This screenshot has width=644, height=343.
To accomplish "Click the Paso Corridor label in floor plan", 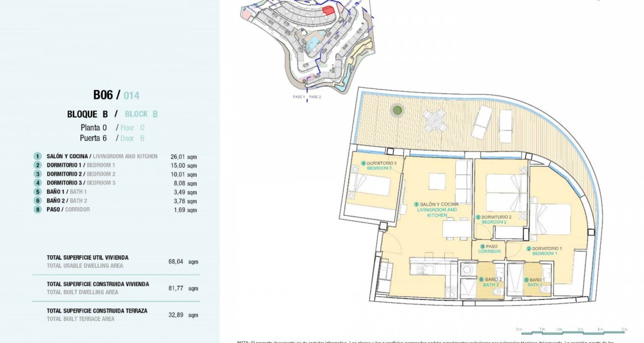I will click(x=489, y=249).
